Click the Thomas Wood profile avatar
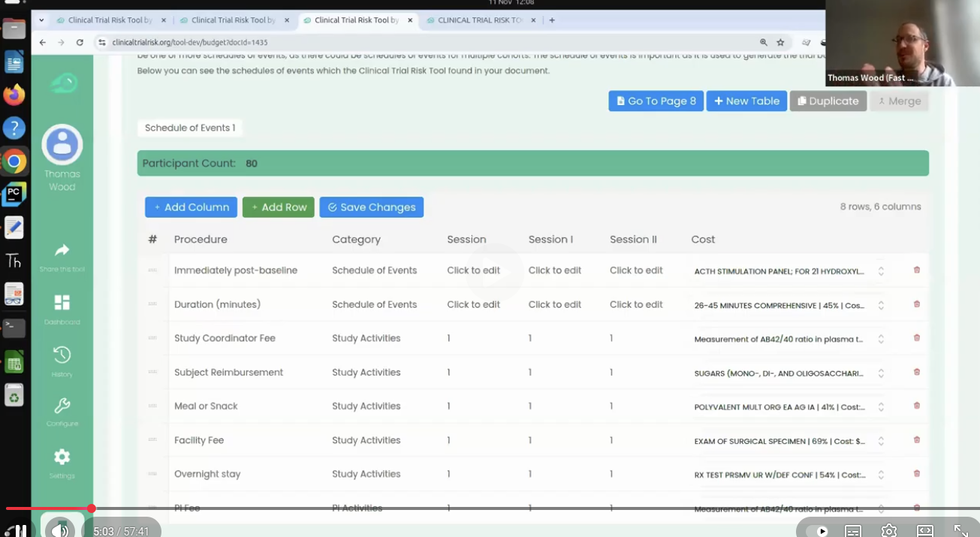The image size is (980, 537). [62, 144]
